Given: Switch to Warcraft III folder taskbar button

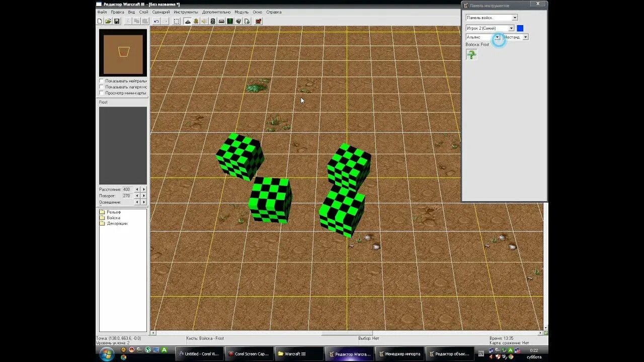Looking at the screenshot, I should [x=299, y=353].
